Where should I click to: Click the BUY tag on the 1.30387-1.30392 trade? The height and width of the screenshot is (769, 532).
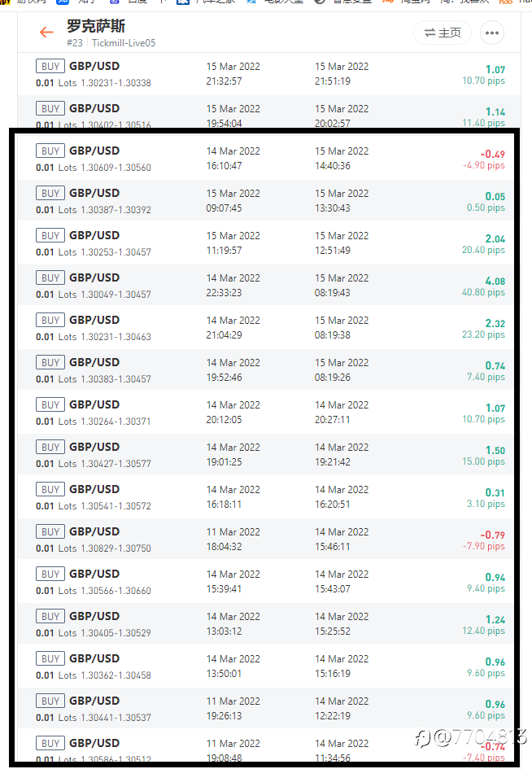coord(50,193)
